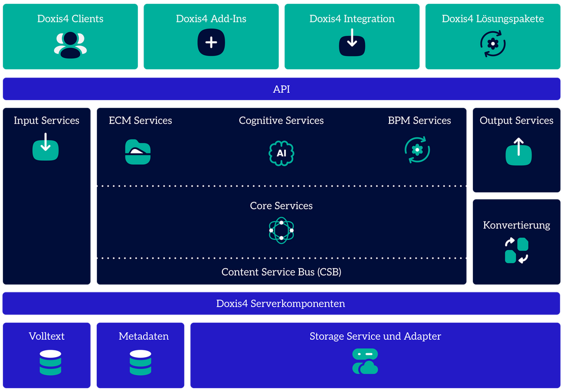Select the Doxis4 Lösungspakete gear-cycle icon
The height and width of the screenshot is (392, 563).
[492, 42]
